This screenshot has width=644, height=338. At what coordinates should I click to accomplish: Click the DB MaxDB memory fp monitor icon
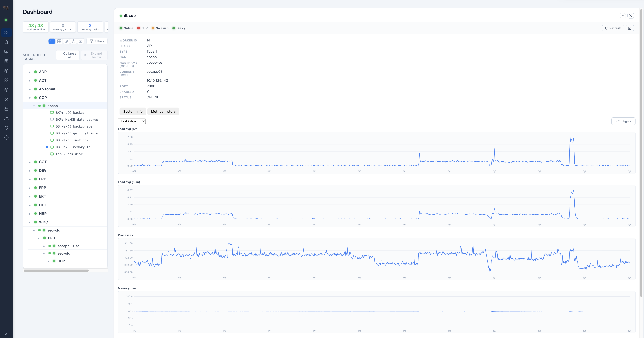tap(52, 147)
